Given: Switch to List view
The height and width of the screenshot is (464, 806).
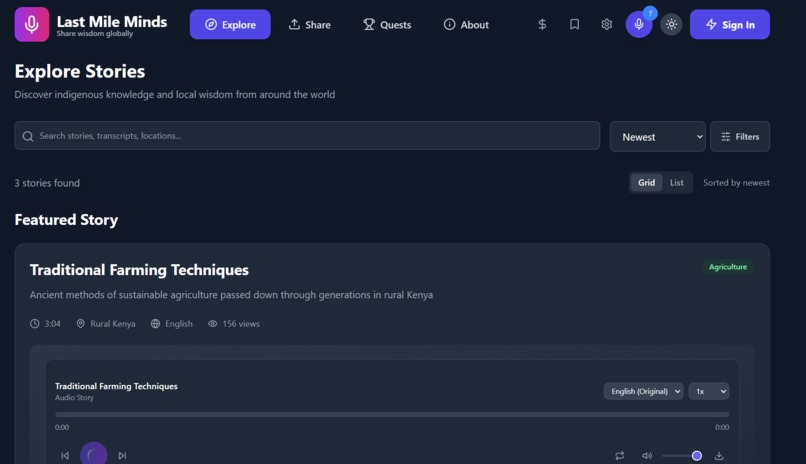Looking at the screenshot, I should (x=676, y=182).
